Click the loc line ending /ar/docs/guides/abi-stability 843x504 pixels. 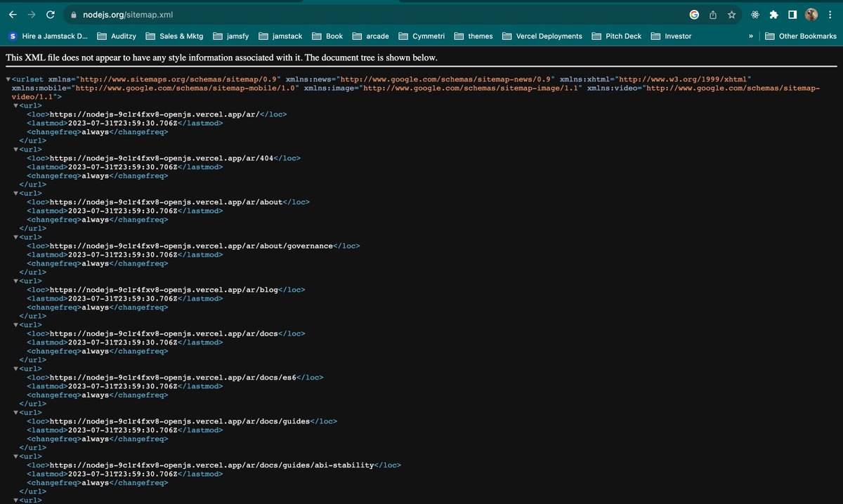tap(214, 465)
